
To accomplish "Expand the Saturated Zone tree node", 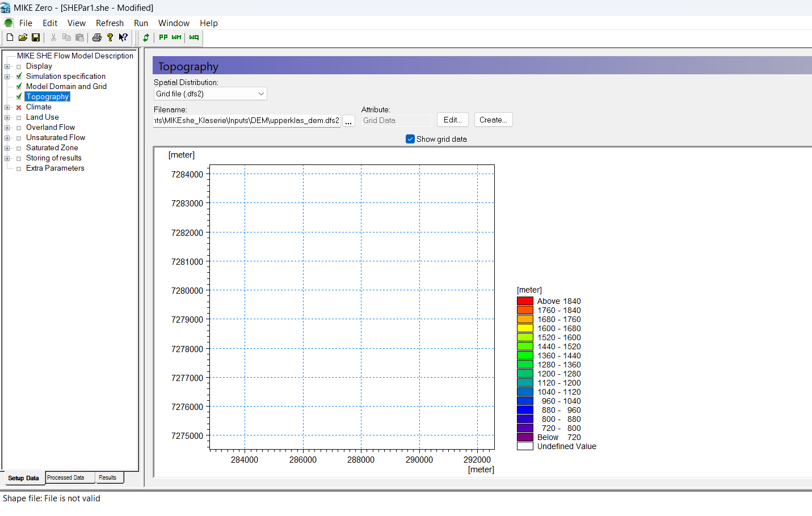I will tap(7, 148).
